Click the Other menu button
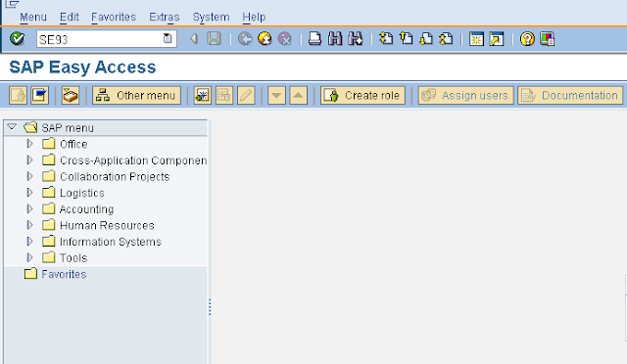This screenshot has width=627, height=364. click(x=136, y=96)
